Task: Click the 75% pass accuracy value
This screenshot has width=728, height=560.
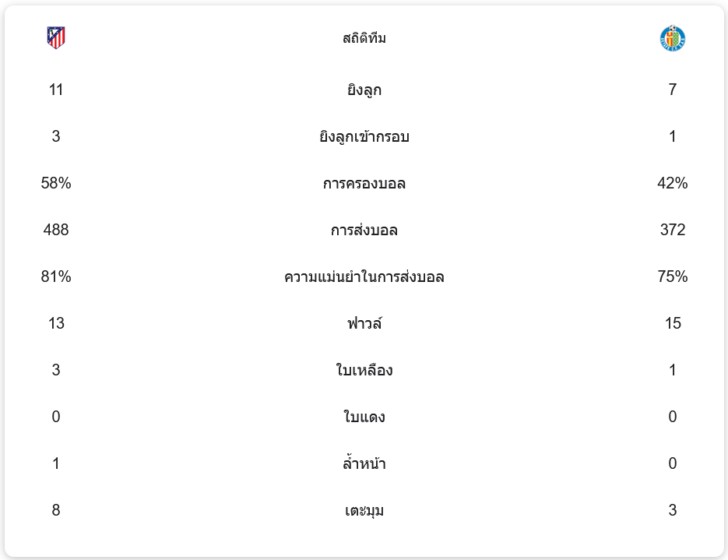Action: tap(673, 277)
